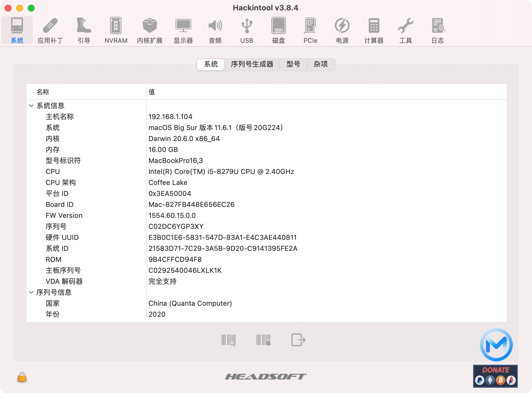Image resolution: width=532 pixels, height=393 pixels.
Task: Open the PCIe section
Action: 310,30
